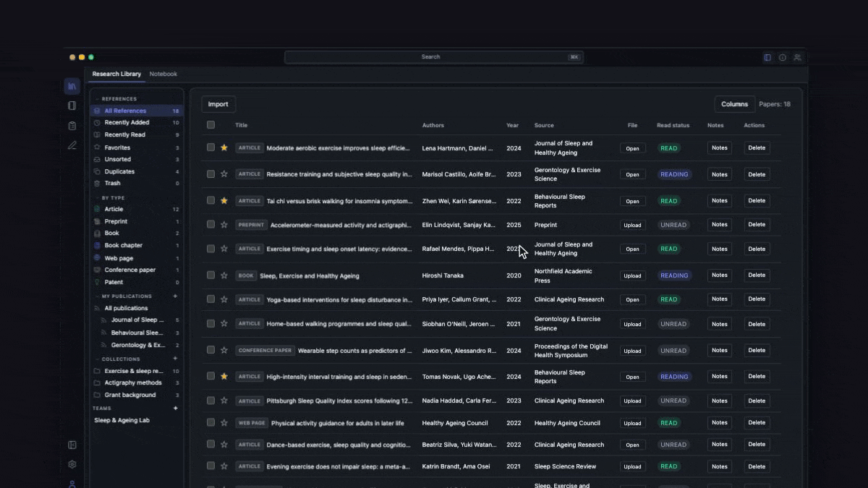Viewport: 868px width, 488px height.
Task: Star the Wearable step counts conference paper
Action: [224, 350]
